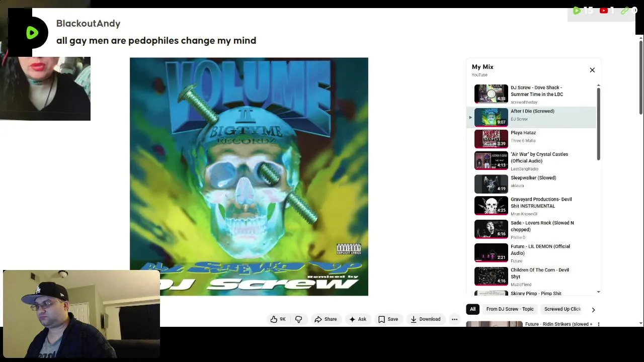Select the Screwed Up Click chip
This screenshot has width=644, height=362.
562,309
